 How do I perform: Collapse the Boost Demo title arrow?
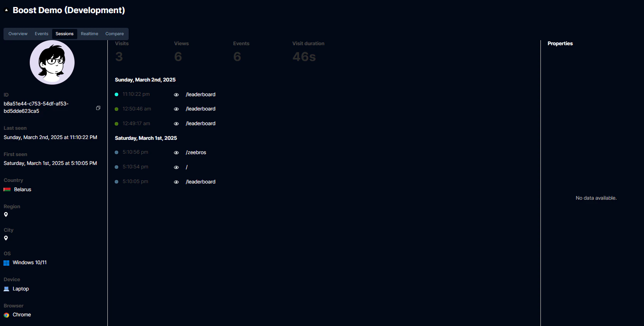click(6, 10)
